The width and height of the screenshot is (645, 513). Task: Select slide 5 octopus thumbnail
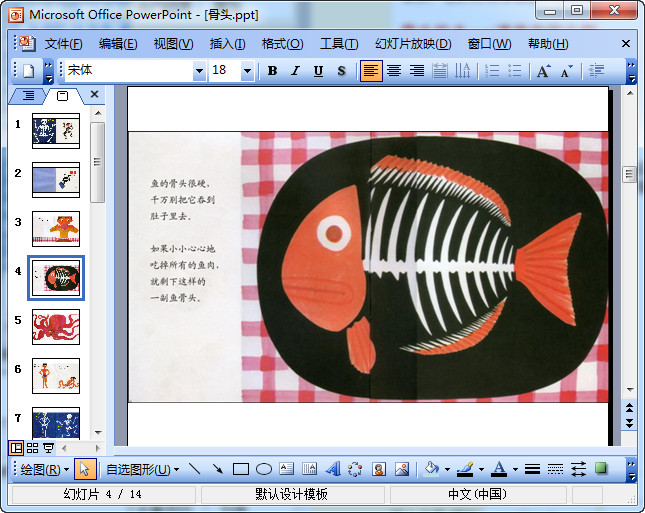pos(56,326)
